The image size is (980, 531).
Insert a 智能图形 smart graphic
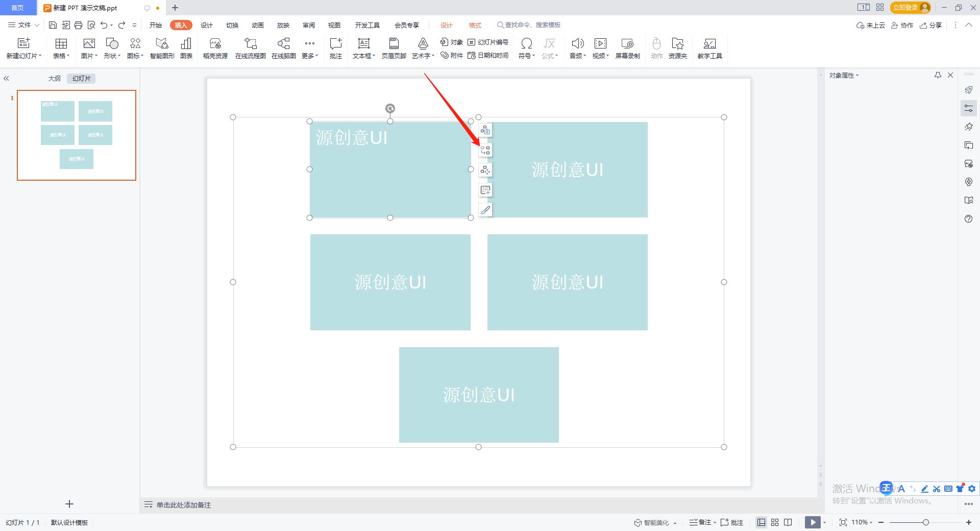click(161, 49)
